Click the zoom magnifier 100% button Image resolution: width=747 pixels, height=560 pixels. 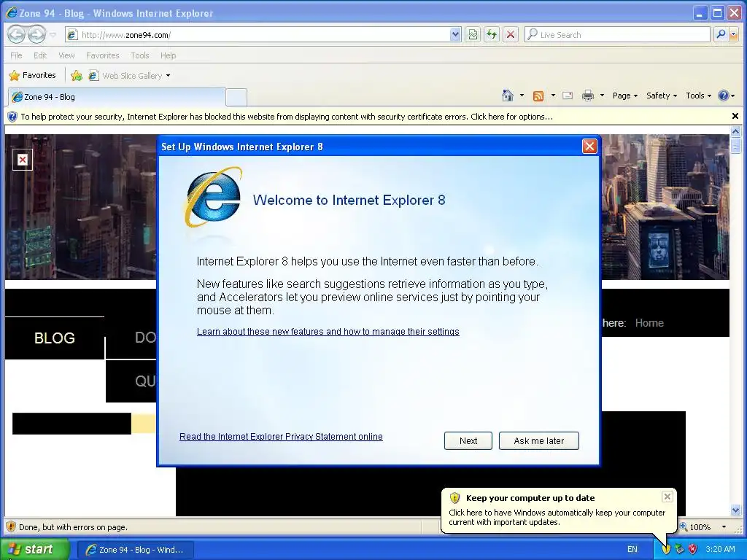pyautogui.click(x=696, y=527)
